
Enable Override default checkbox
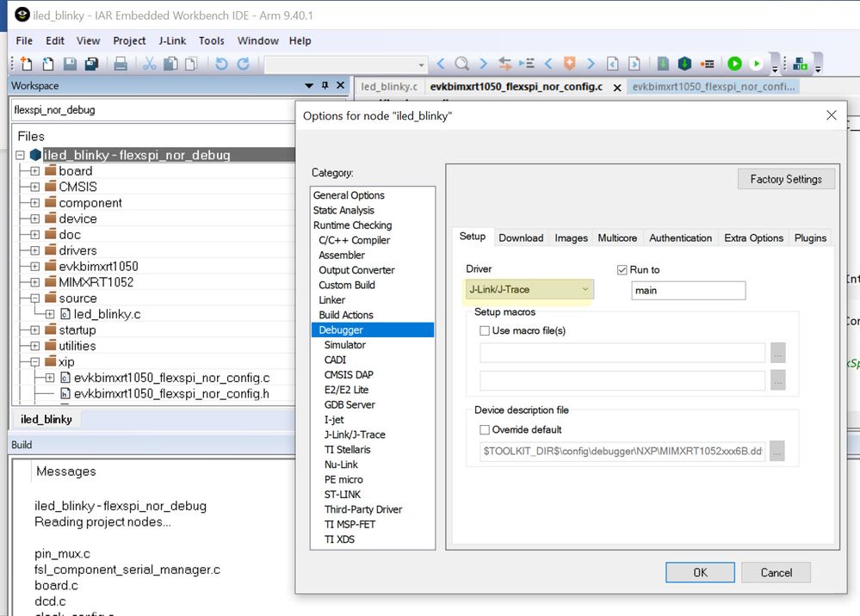pos(485,429)
